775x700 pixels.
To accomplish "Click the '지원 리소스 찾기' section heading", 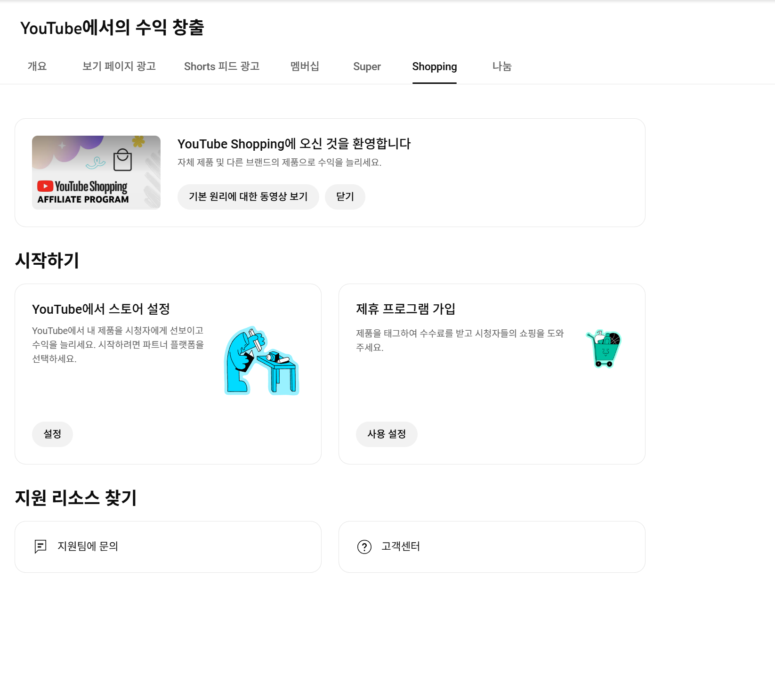I will point(76,497).
